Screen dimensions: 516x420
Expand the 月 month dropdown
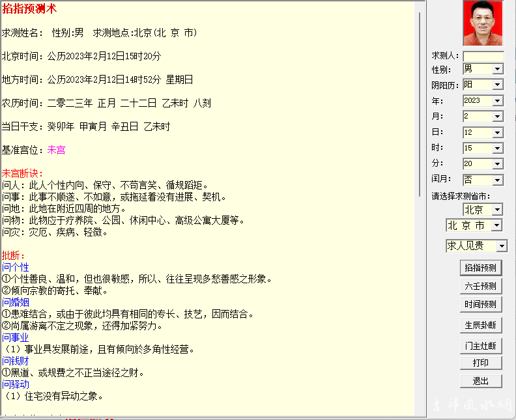pos(497,117)
